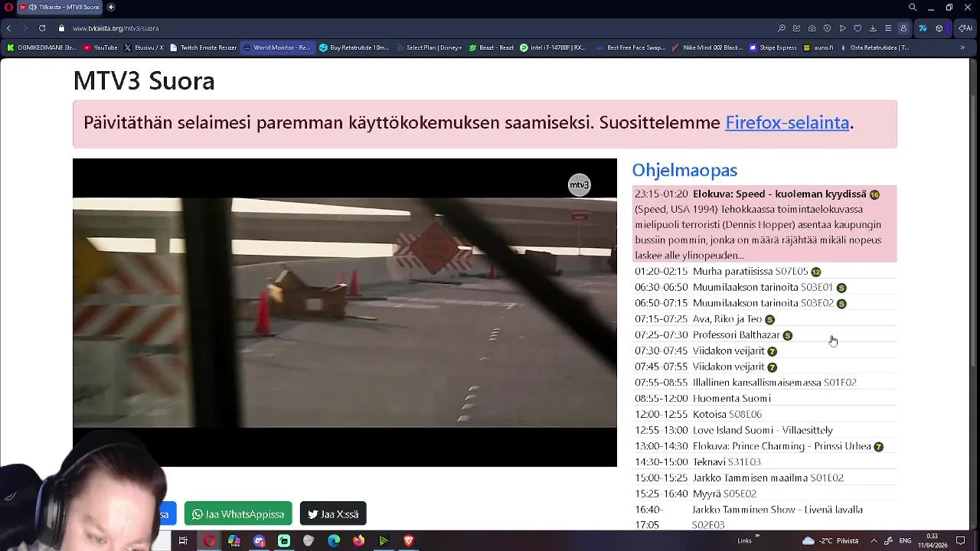Click the video player area

click(345, 312)
